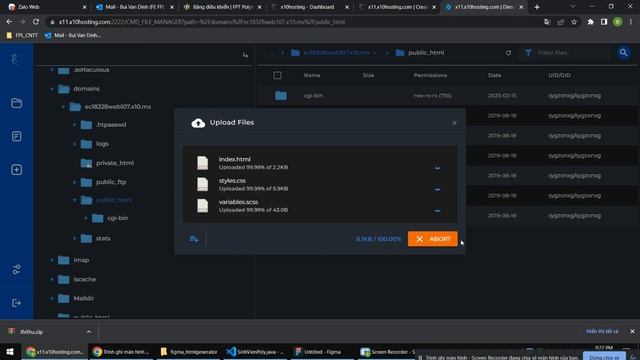Open figma_htmlgenerator folder taskbar item
This screenshot has height=360, width=640.
(x=189, y=351)
